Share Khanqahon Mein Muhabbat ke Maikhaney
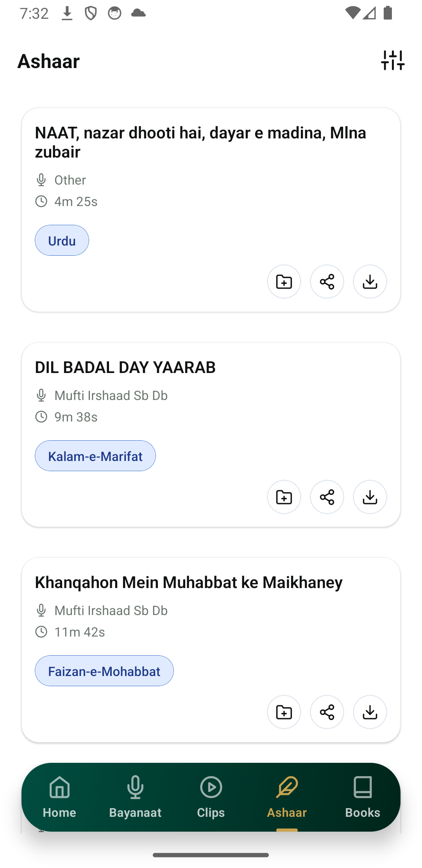Image resolution: width=422 pixels, height=868 pixels. pos(327,712)
